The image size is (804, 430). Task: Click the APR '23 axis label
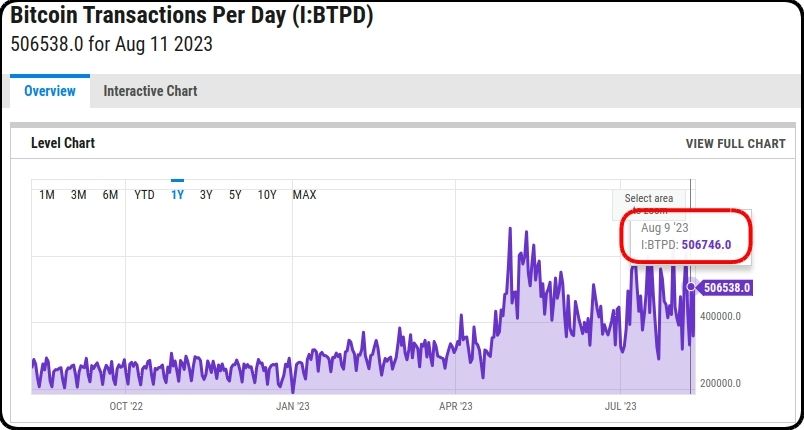[456, 406]
